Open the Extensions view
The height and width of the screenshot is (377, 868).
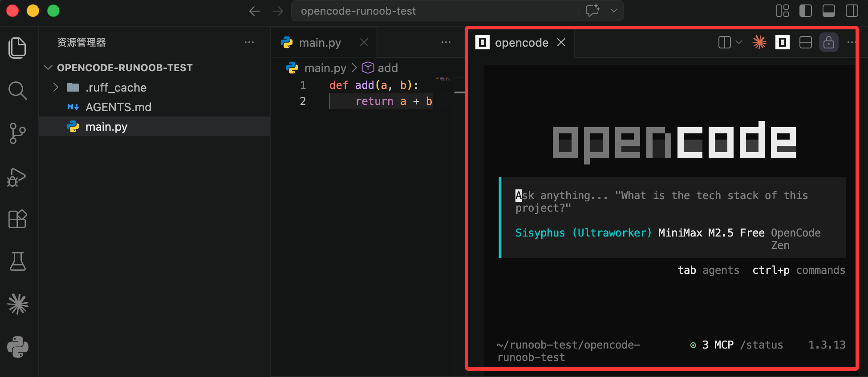pyautogui.click(x=17, y=219)
